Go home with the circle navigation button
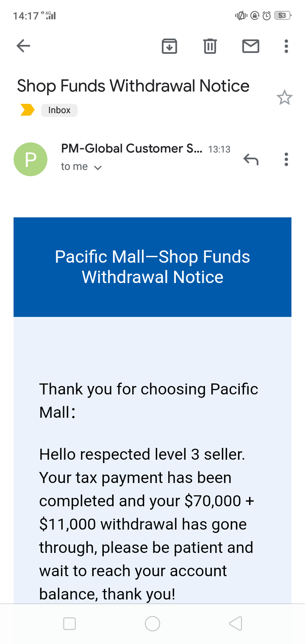Viewport: 305px width, 644px height. tap(152, 624)
